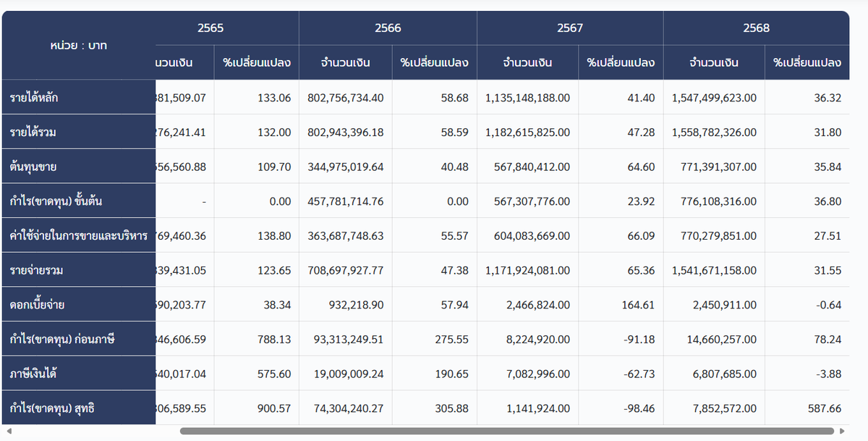
Task: Select the ดอกเบี้ยจ่าย row label
Action: 79,304
